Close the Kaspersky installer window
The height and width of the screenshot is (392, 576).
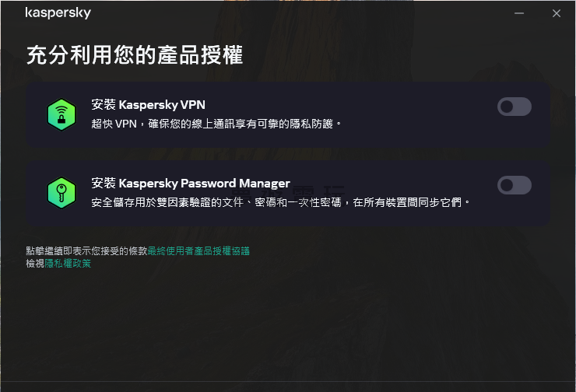pos(557,13)
